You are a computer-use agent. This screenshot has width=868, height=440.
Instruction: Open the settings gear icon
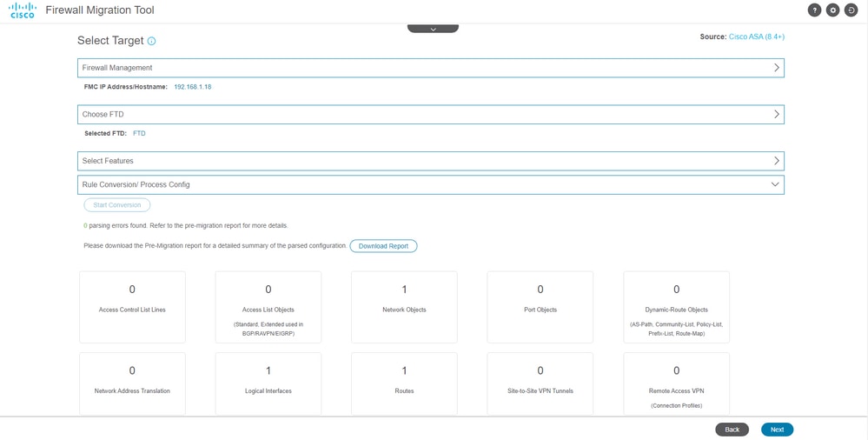[832, 10]
